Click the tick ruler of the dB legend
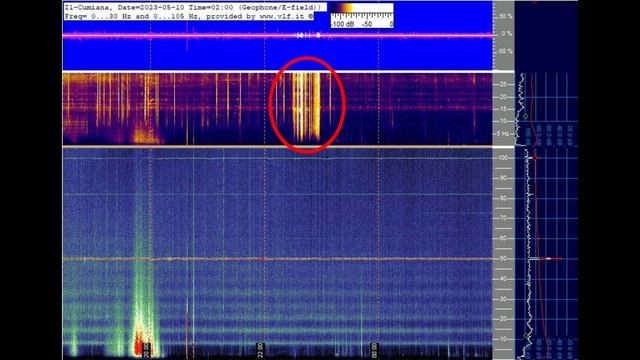 point(361,16)
